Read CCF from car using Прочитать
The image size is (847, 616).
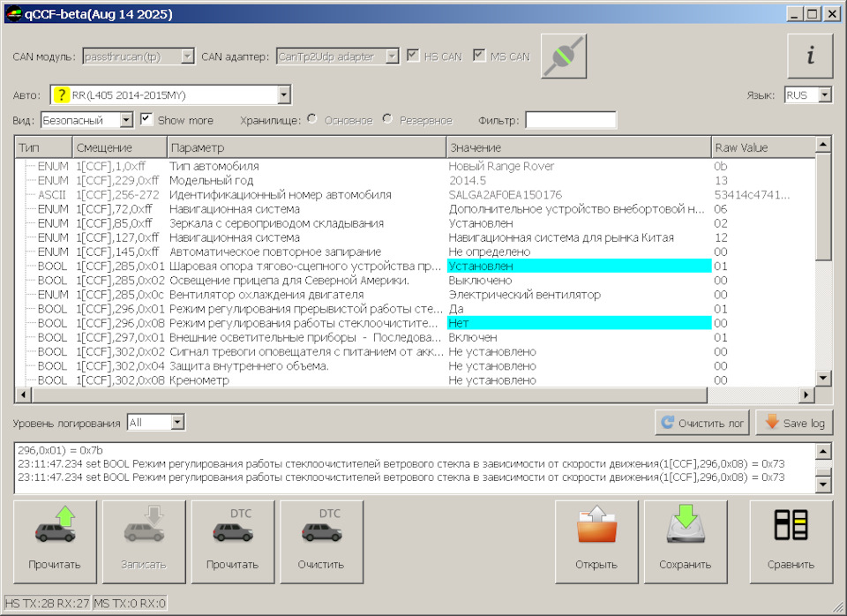55,542
